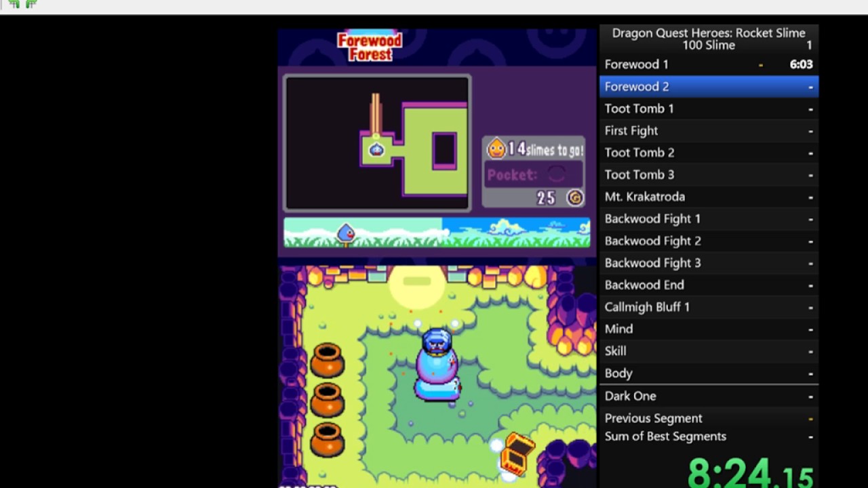868x488 pixels.
Task: Click the blue slime marker on the minimap
Action: (376, 149)
